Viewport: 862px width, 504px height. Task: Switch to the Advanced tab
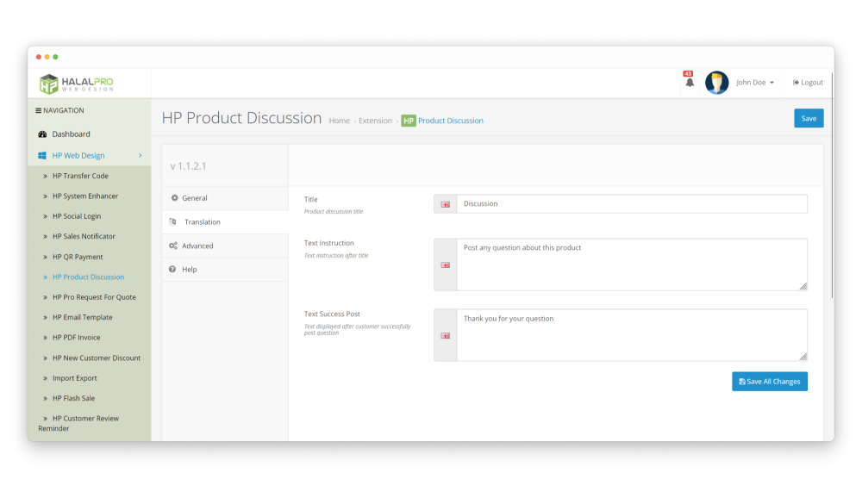click(197, 246)
